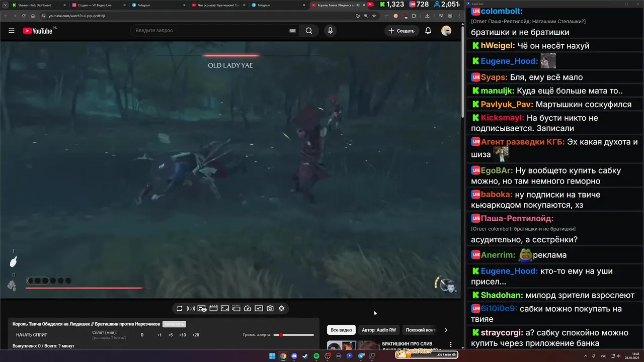Open Discord from the taskbar
Image resolution: width=644 pixels, height=362 pixels.
tap(294, 356)
